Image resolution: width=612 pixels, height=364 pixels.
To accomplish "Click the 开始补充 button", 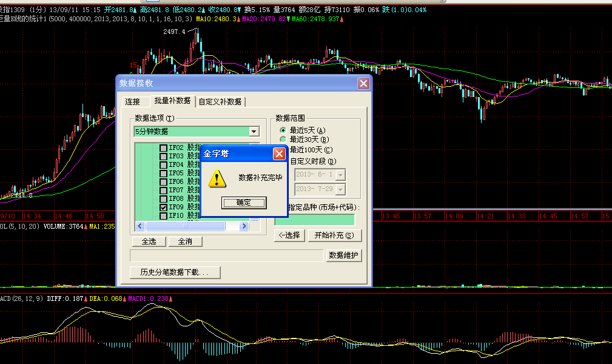I will [x=334, y=235].
